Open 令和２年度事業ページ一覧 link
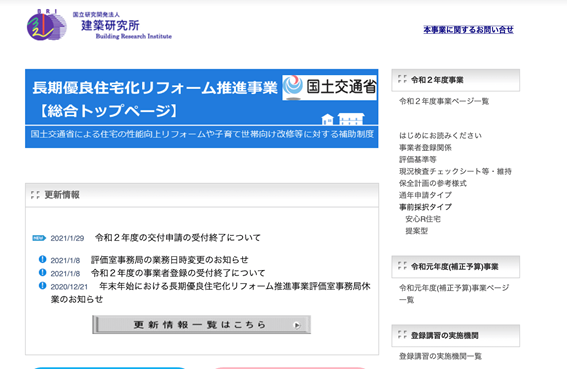This screenshot has width=567, height=369. pyautogui.click(x=444, y=101)
